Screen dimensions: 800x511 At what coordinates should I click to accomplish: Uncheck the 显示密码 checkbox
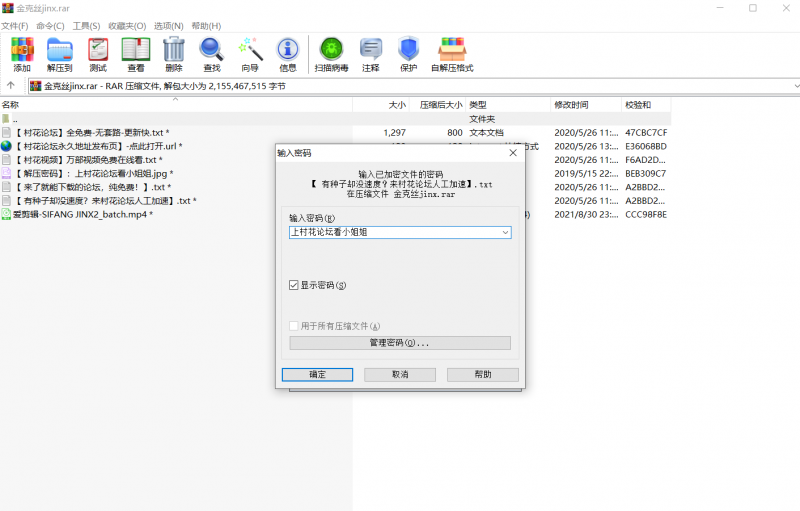tap(294, 285)
